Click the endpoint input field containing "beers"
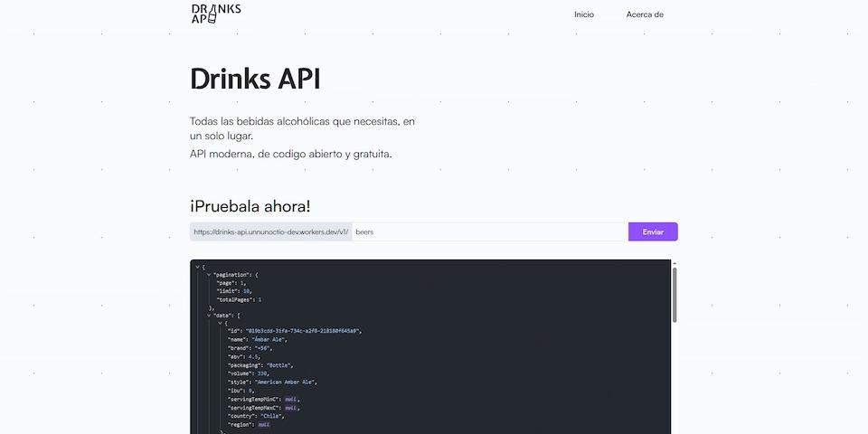 click(x=490, y=232)
